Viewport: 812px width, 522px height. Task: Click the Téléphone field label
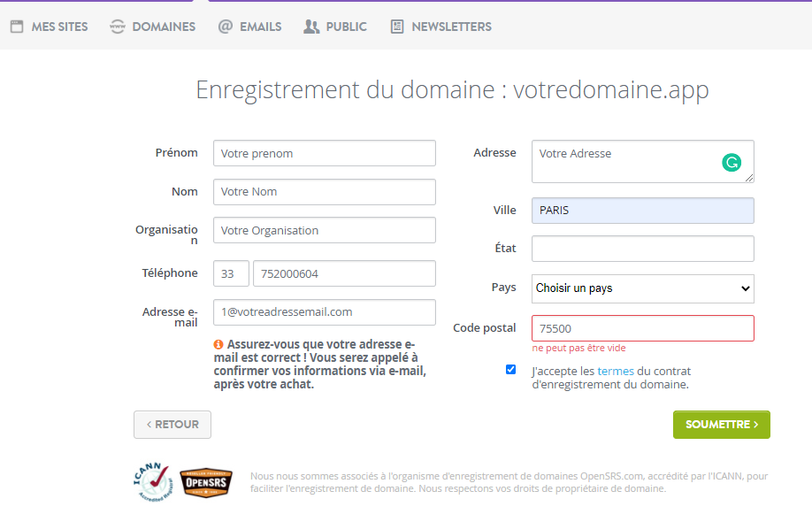tap(170, 273)
